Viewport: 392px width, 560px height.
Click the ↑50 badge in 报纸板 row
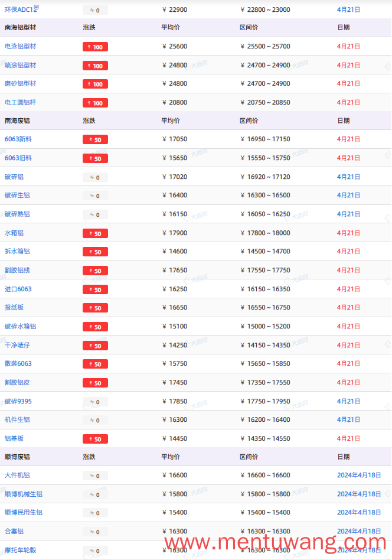click(95, 308)
